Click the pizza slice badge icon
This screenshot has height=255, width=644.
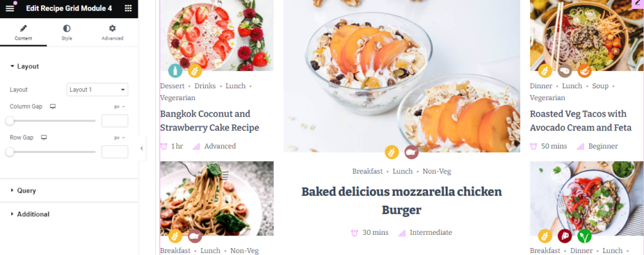565,236
